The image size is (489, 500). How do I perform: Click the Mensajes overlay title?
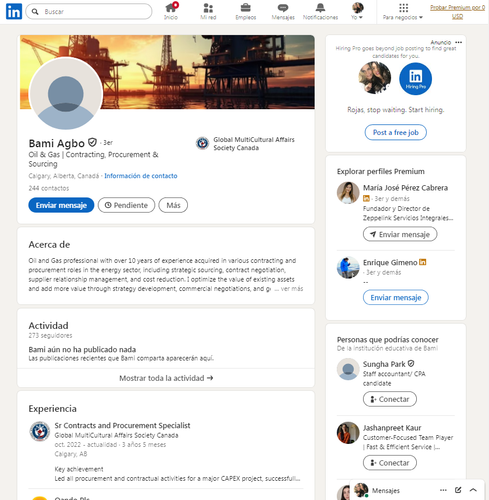[386, 490]
